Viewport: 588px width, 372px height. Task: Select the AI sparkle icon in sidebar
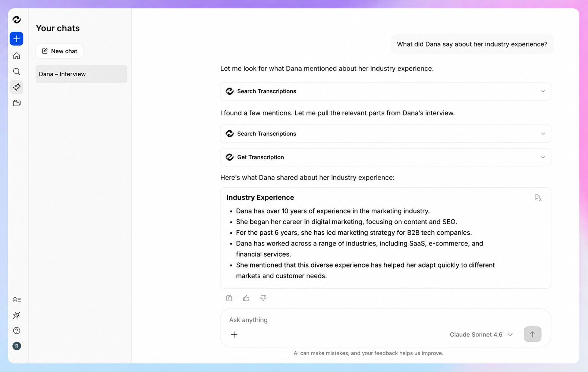pos(16,87)
